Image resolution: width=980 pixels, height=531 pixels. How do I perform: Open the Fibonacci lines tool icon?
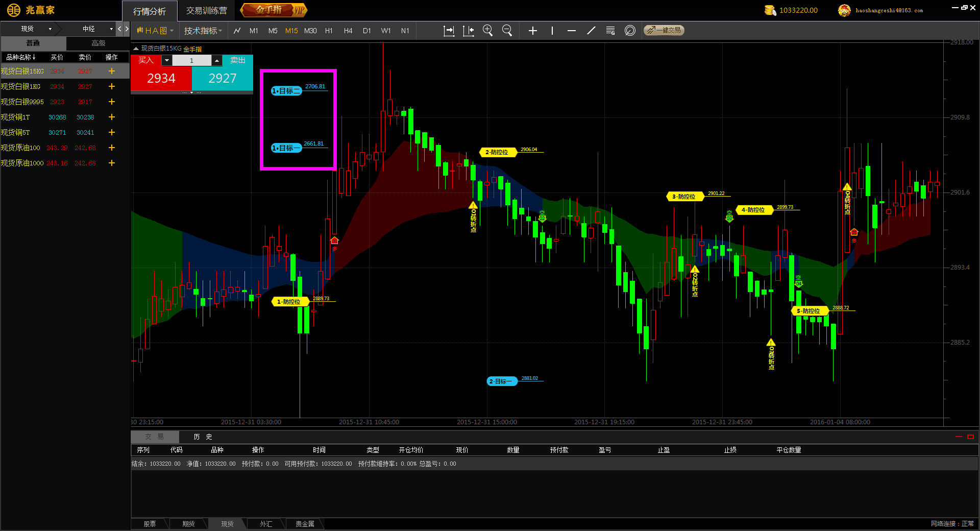pyautogui.click(x=610, y=31)
